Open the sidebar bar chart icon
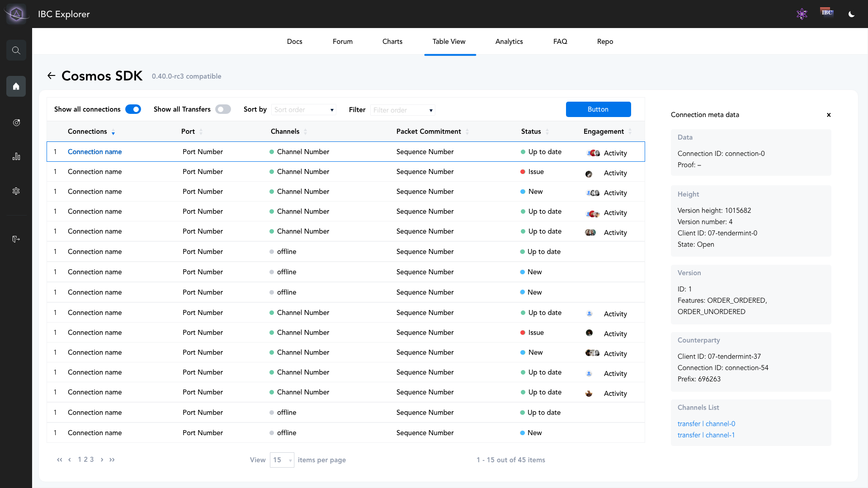868x488 pixels. [x=16, y=156]
